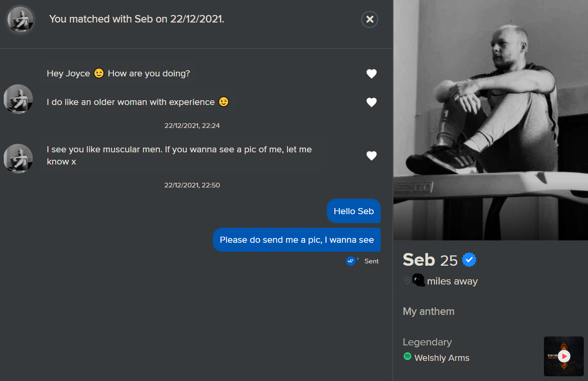Image resolution: width=588 pixels, height=381 pixels.
Task: Open Seb's avatar in the match header
Action: 20,19
